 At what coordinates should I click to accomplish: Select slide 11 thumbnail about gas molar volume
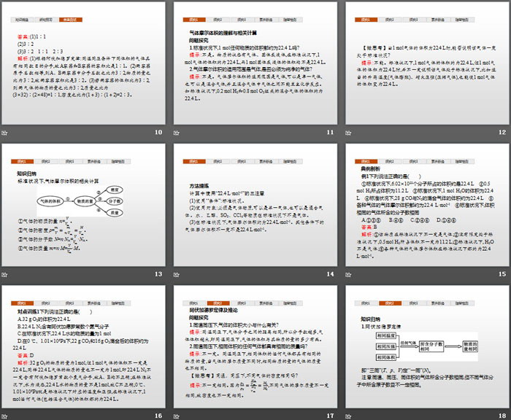point(255,64)
